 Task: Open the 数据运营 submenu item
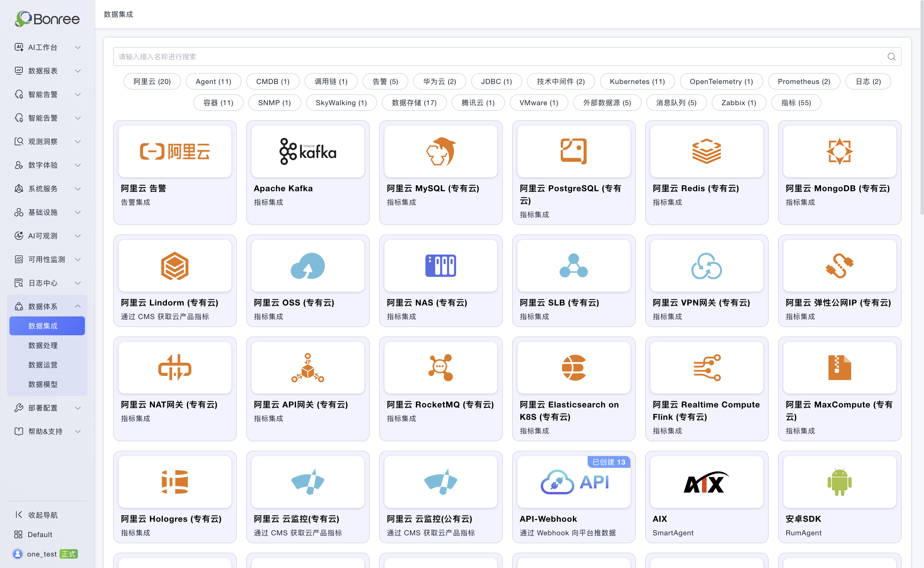click(47, 365)
